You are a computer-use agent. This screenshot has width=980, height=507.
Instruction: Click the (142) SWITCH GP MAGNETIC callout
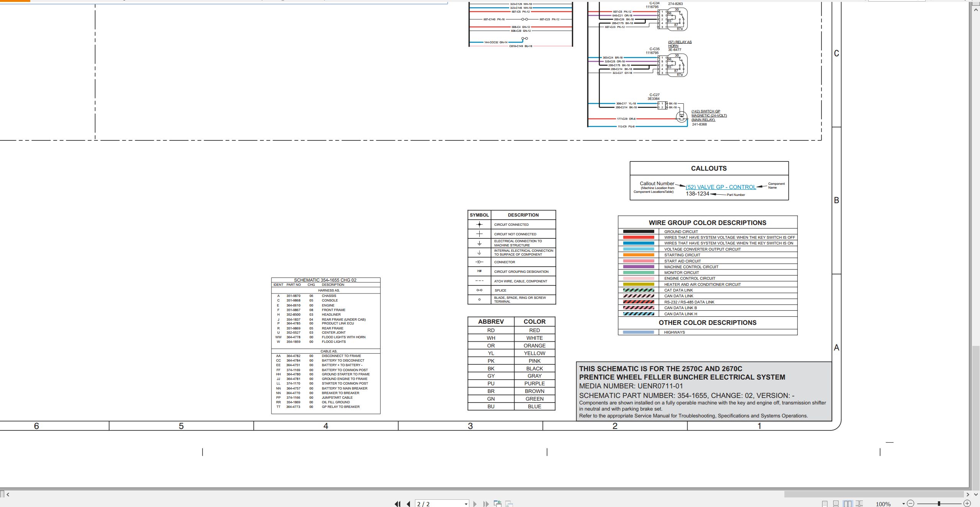[709, 116]
